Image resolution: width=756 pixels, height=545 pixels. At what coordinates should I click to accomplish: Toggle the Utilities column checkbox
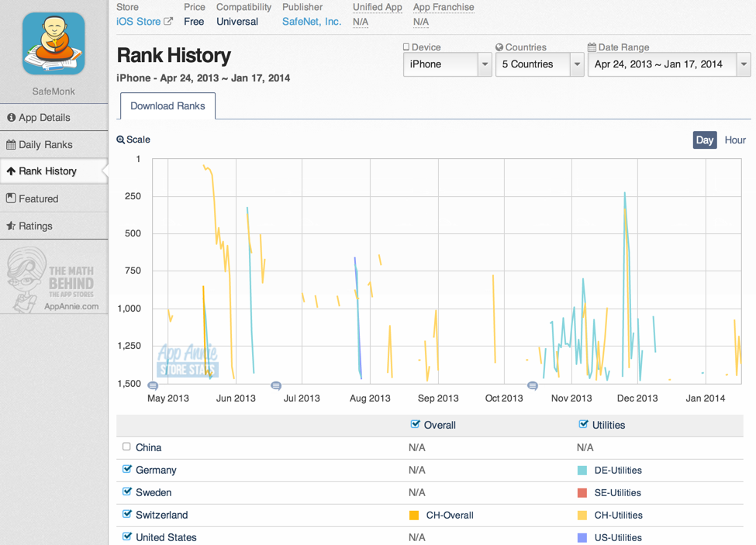click(x=583, y=424)
